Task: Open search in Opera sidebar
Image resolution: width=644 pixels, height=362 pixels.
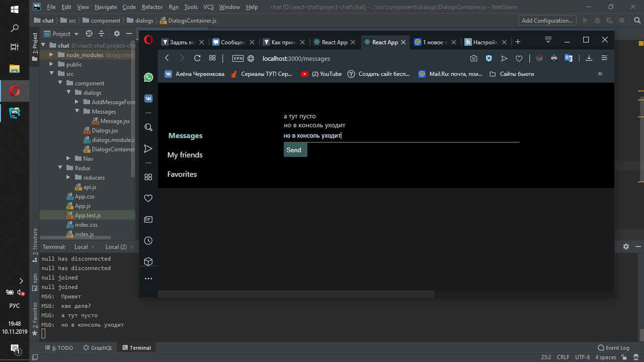Action: [148, 127]
